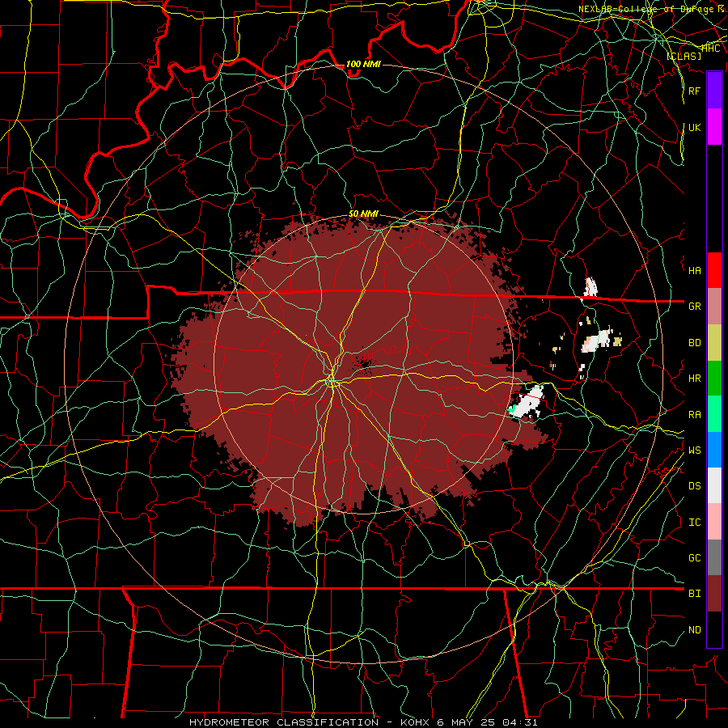Click the "HA" legend label text

tap(694, 271)
